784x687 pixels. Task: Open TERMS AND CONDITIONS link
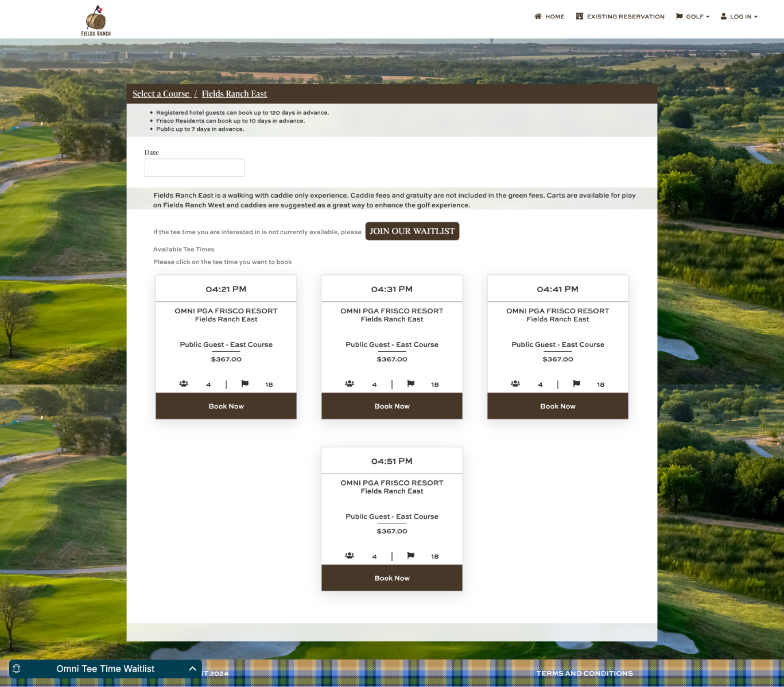(x=585, y=674)
